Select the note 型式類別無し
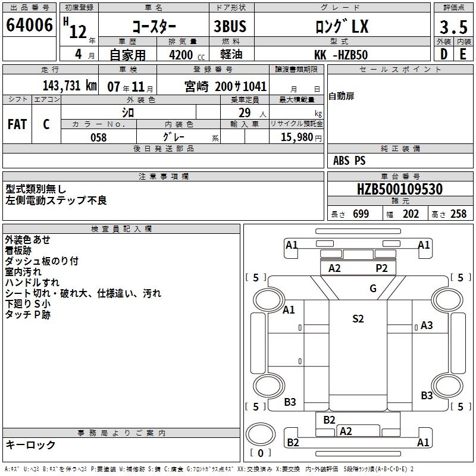The width and height of the screenshot is (476, 476). tap(36, 189)
